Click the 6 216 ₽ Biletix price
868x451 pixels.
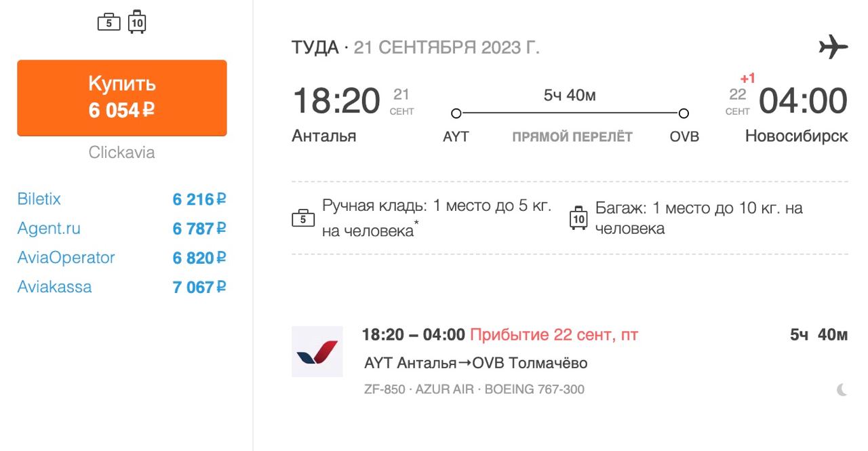click(x=199, y=199)
